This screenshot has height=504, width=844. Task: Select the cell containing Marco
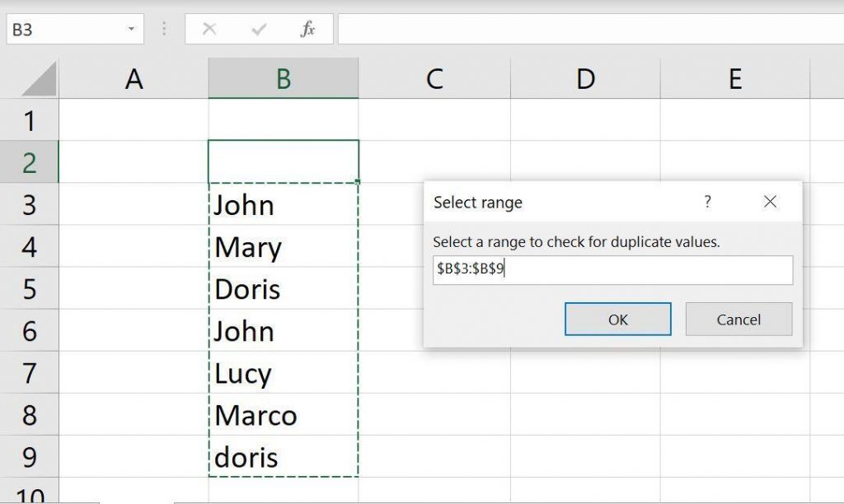(283, 415)
